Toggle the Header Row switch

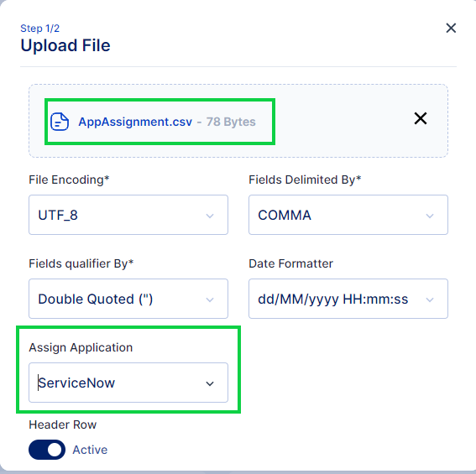pyautogui.click(x=47, y=450)
